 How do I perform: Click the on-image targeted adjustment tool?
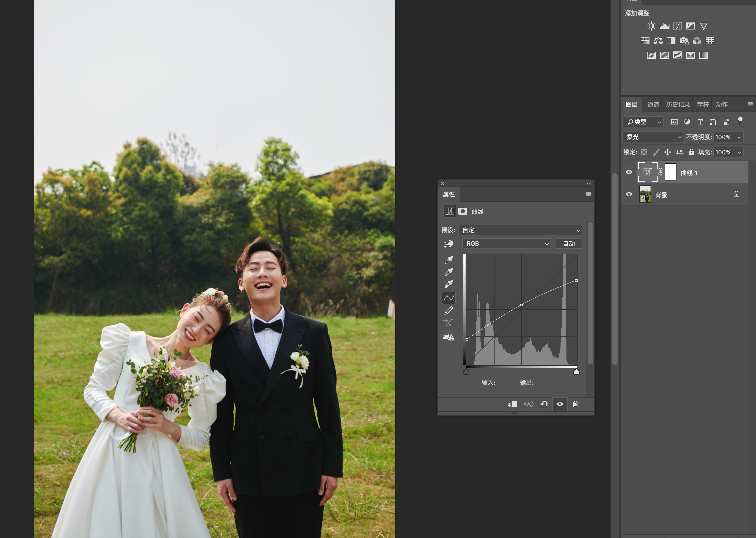[449, 244]
